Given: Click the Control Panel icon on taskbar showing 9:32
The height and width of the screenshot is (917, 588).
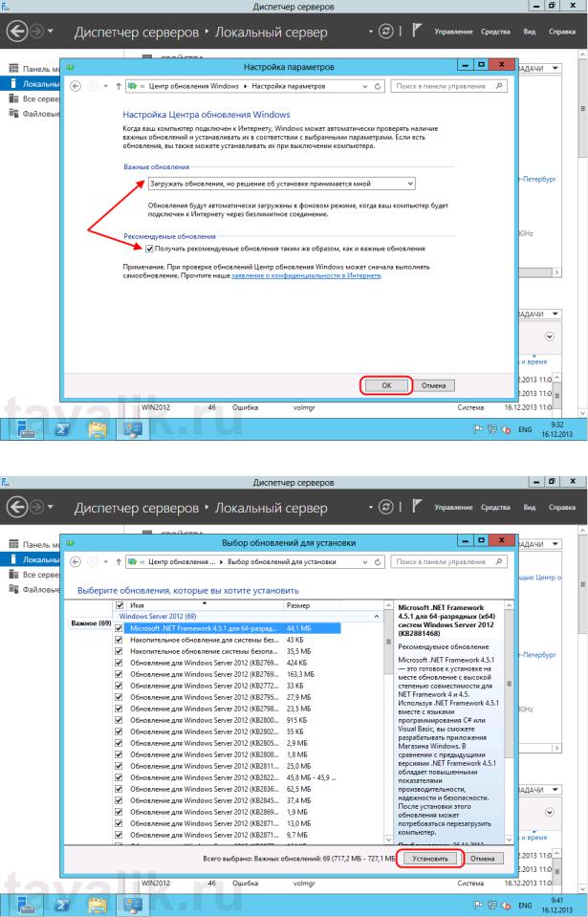Looking at the screenshot, I should coord(133,430).
